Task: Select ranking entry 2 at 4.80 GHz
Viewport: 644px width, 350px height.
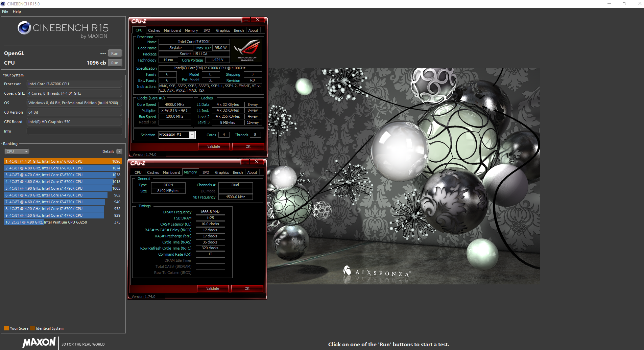Action: click(x=63, y=168)
